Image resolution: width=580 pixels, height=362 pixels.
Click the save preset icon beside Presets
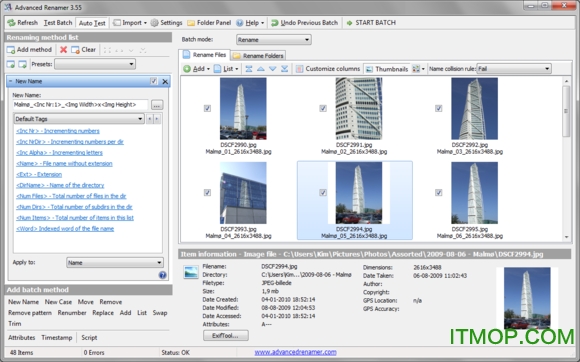[23, 64]
